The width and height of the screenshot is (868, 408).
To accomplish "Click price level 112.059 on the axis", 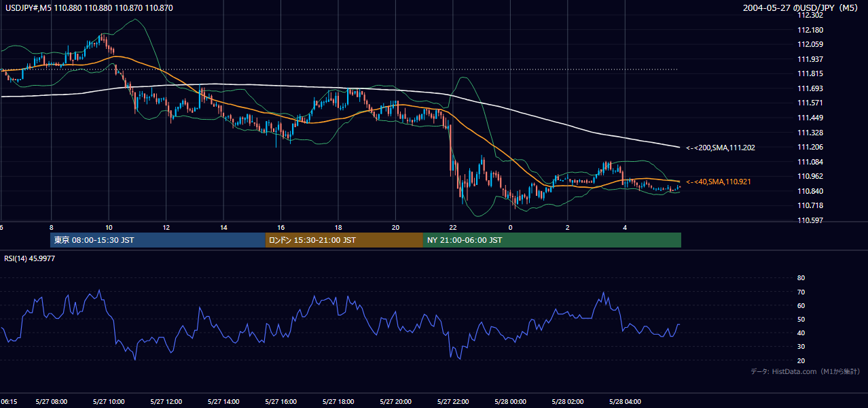I will coord(810,45).
